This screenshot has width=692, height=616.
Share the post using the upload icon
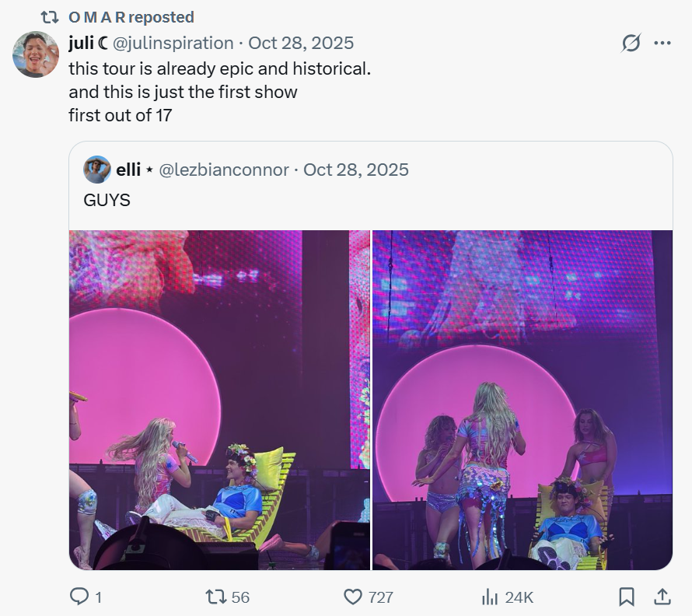(x=662, y=597)
